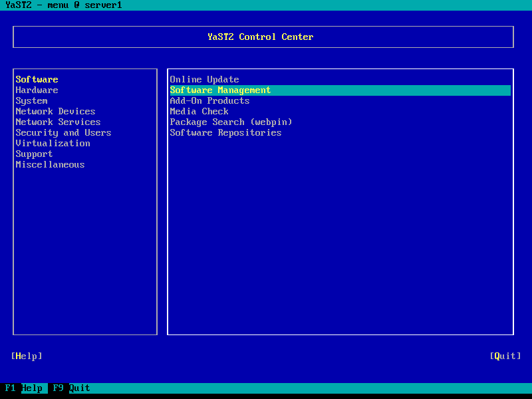Click the YaST2 Control Center heading

pos(261,37)
